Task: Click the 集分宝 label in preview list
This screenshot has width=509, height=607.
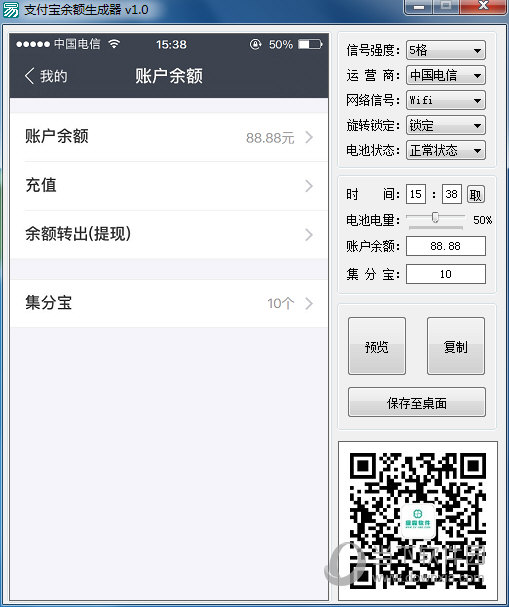Action: point(49,303)
